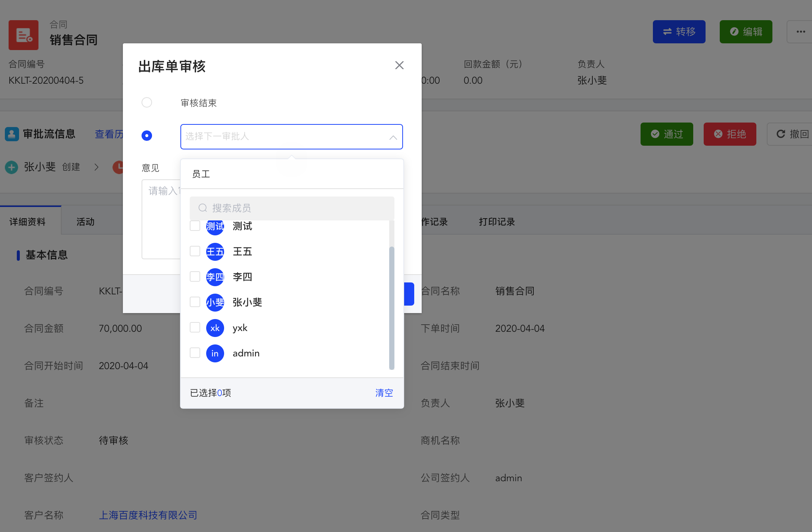Click the 搜索成员 search field

(292, 208)
